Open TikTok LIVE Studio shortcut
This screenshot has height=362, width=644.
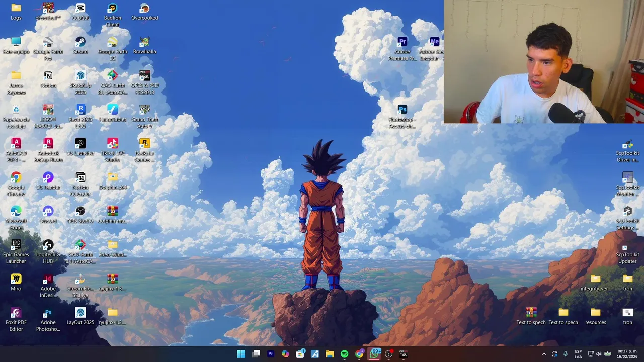(113, 150)
